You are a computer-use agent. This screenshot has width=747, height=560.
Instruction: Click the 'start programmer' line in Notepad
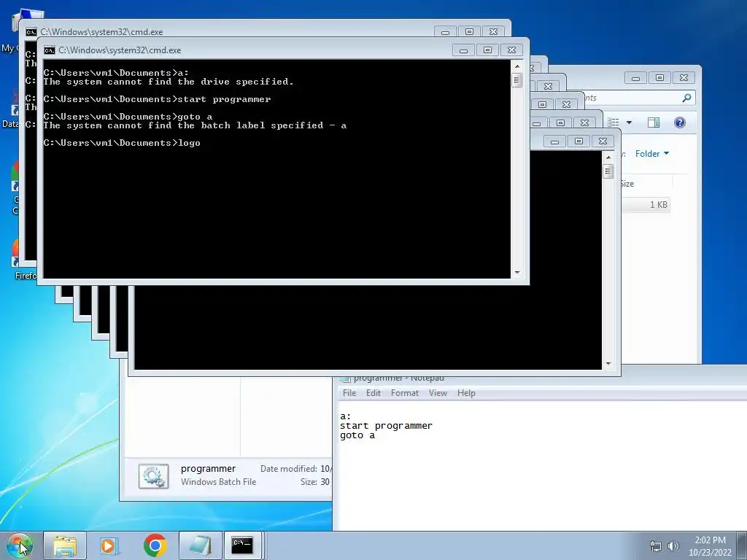[386, 426]
